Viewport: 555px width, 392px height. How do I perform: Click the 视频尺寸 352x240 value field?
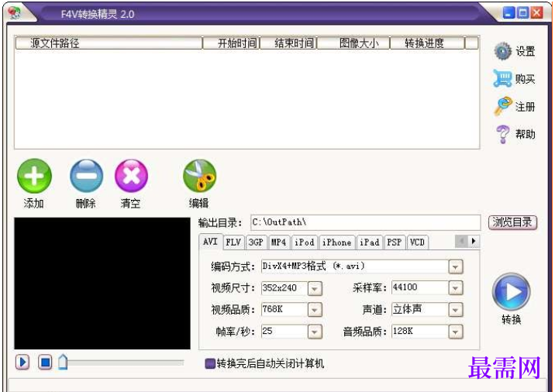(284, 289)
